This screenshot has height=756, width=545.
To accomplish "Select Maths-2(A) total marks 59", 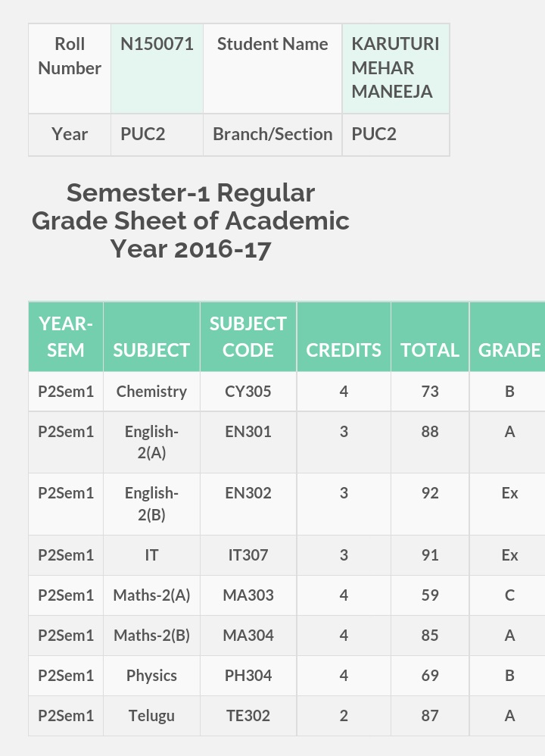I will pyautogui.click(x=430, y=595).
